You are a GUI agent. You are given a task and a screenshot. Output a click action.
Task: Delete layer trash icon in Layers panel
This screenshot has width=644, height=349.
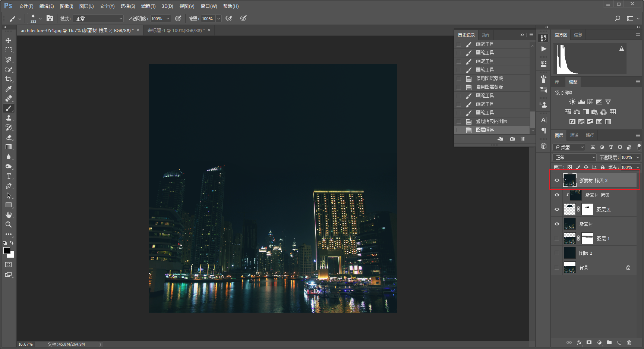coord(629,342)
